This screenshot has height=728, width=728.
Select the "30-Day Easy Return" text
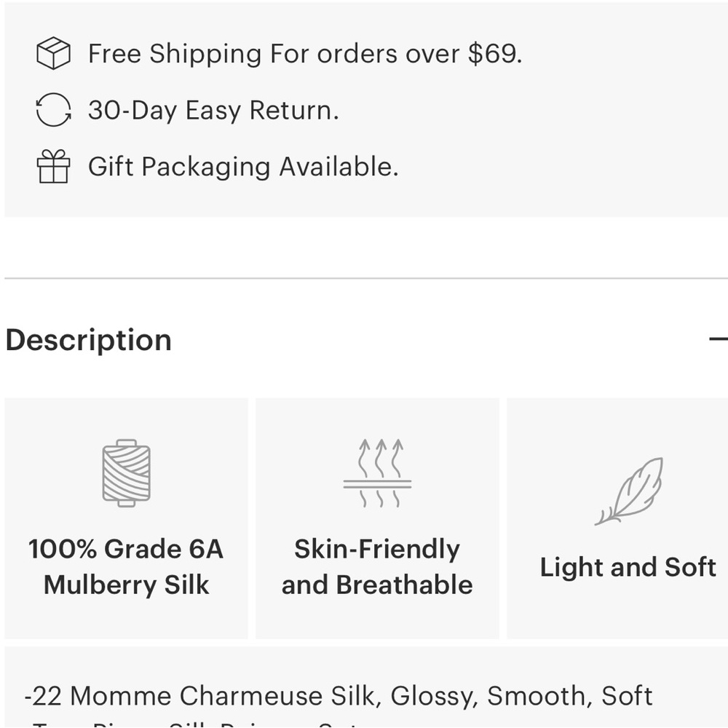pyautogui.click(x=213, y=111)
